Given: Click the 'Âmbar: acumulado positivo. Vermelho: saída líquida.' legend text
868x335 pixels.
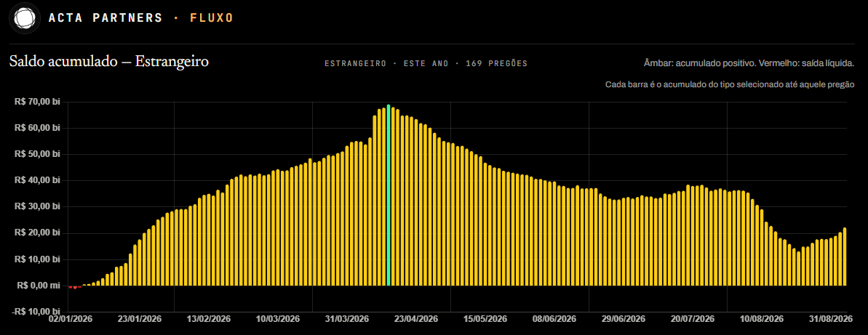Looking at the screenshot, I should click(749, 63).
